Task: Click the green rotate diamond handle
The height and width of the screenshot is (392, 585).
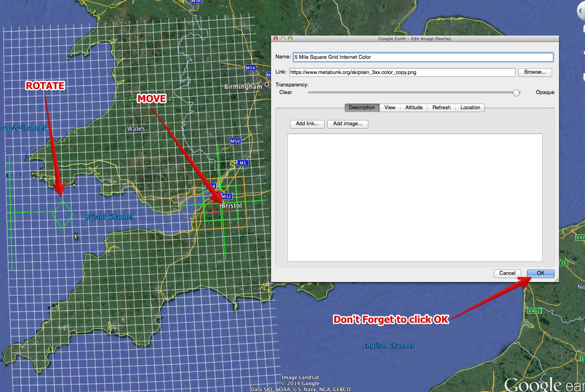Action: [x=62, y=215]
